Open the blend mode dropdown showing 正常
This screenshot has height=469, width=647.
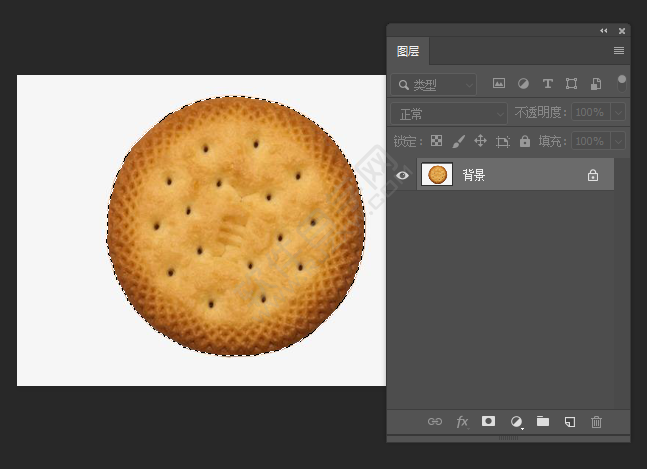[x=449, y=113]
